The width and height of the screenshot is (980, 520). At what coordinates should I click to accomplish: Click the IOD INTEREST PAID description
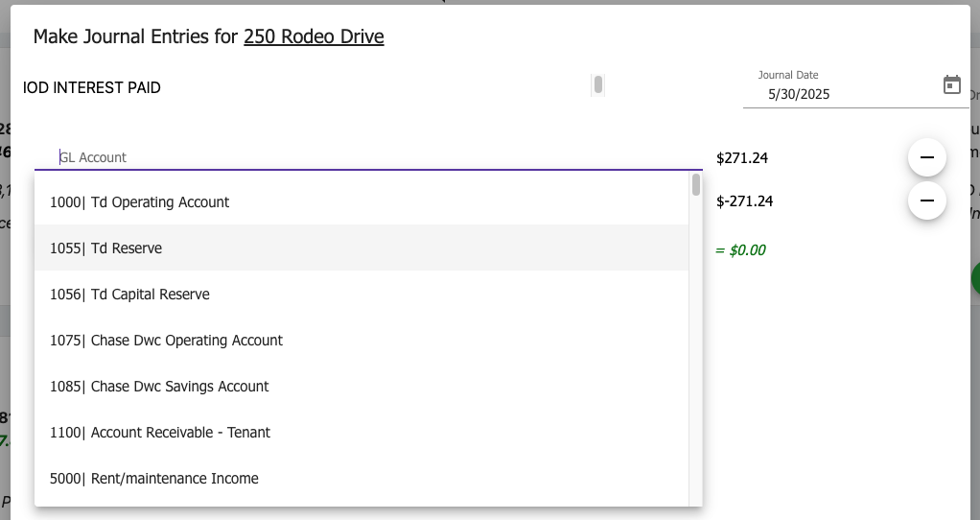pos(92,87)
